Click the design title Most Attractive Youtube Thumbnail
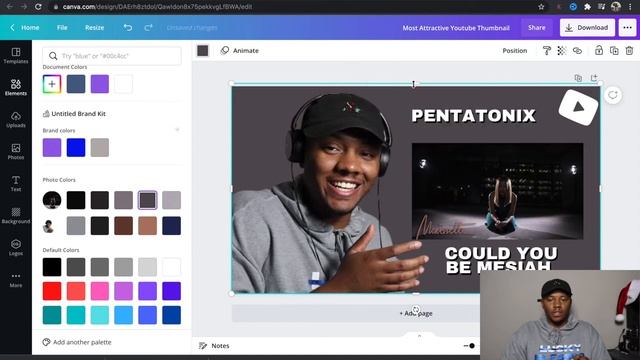Viewport: 640px width, 360px height. coord(456,28)
